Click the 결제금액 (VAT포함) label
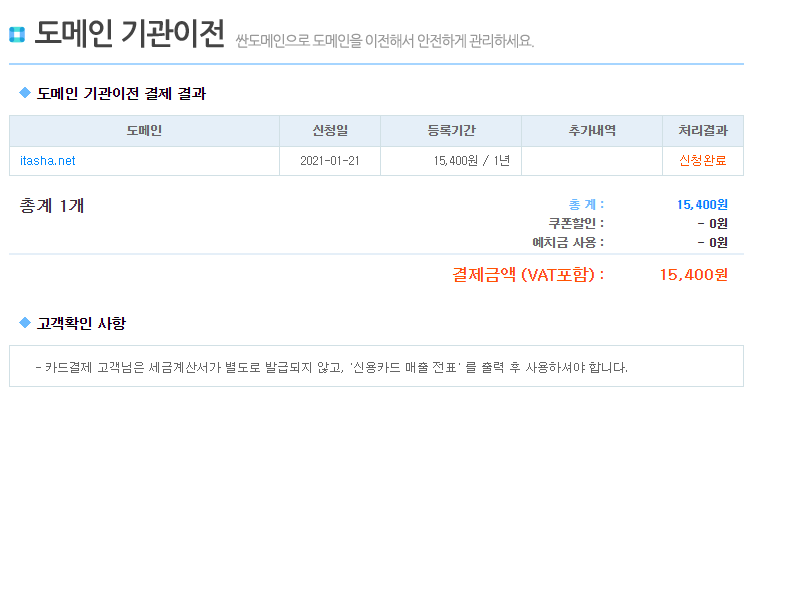The height and width of the screenshot is (605, 800). click(528, 275)
